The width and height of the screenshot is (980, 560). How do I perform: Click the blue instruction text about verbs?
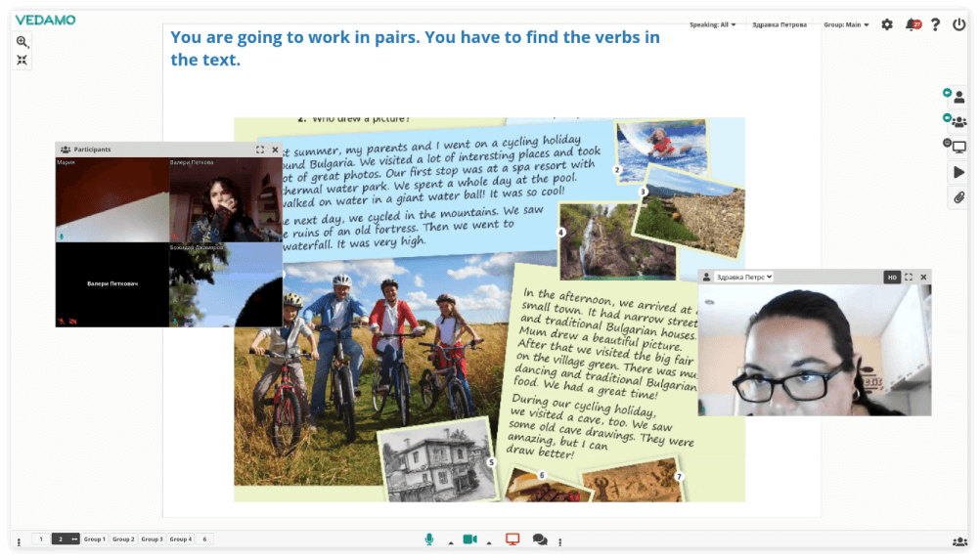[x=415, y=48]
